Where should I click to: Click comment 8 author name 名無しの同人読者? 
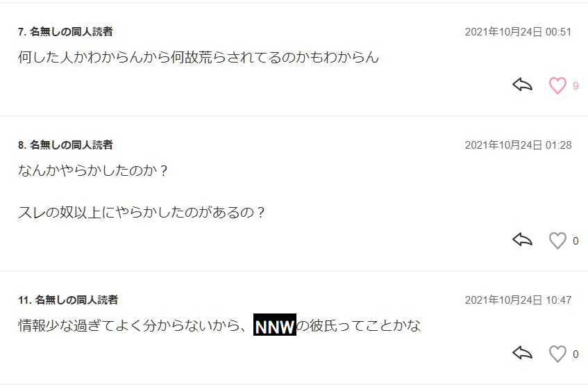72,145
